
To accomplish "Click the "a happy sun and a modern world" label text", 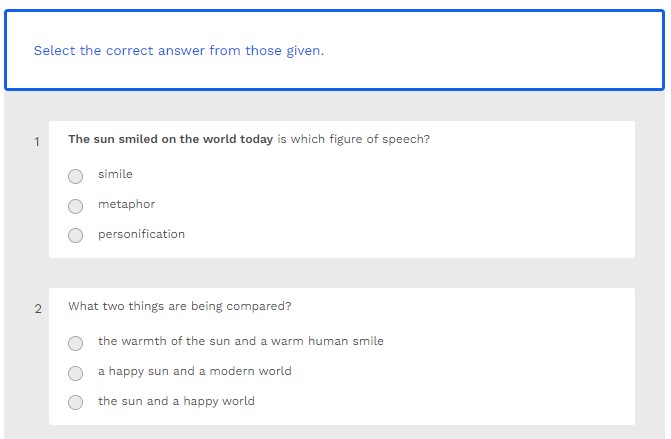I will (x=194, y=371).
